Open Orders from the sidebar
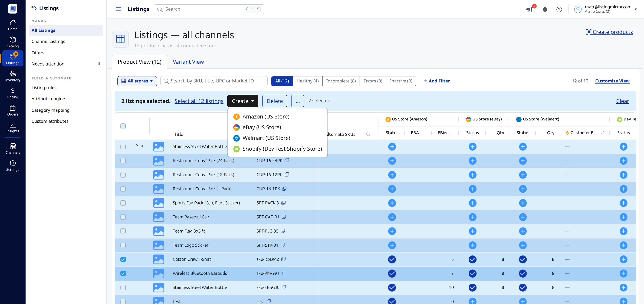Viewport: 644px width, 304px height. pyautogui.click(x=12, y=110)
